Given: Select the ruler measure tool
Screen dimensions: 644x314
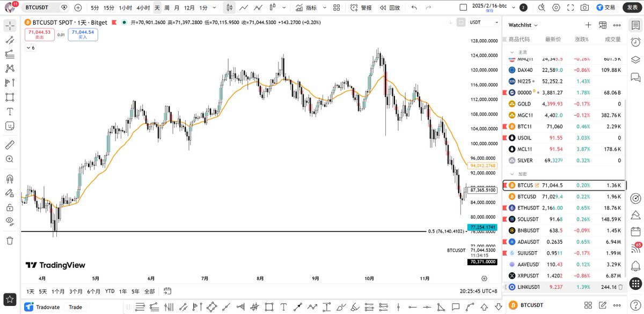Looking at the screenshot, I should (10, 145).
